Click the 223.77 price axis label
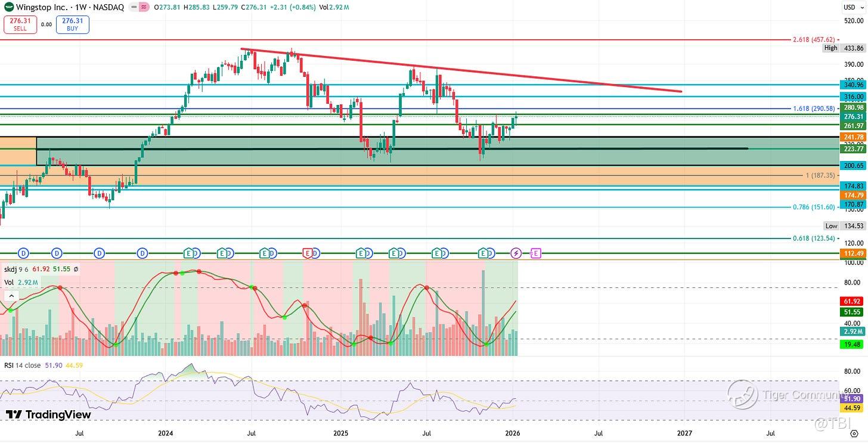This screenshot has height=443, width=868. pyautogui.click(x=852, y=150)
